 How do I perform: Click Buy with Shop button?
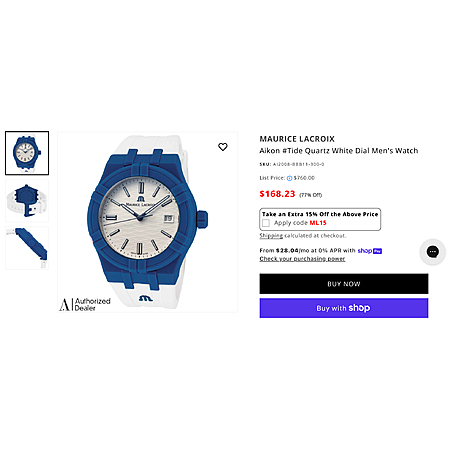(344, 308)
